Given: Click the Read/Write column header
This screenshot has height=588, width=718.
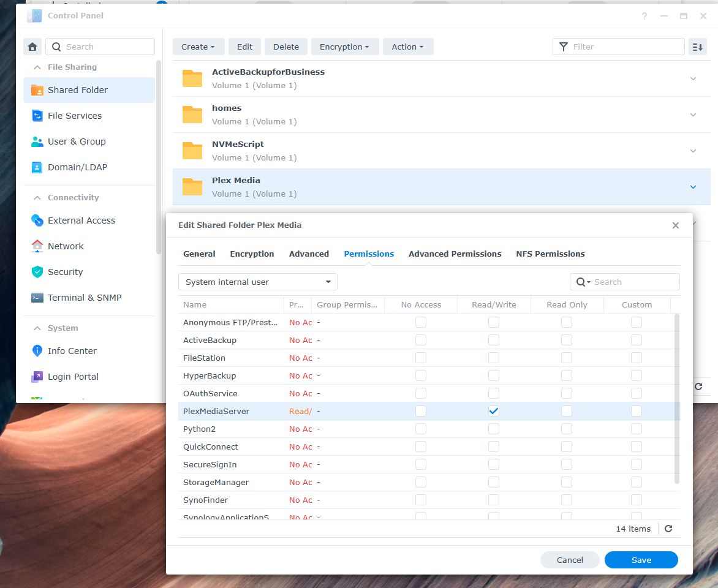Looking at the screenshot, I should click(494, 305).
